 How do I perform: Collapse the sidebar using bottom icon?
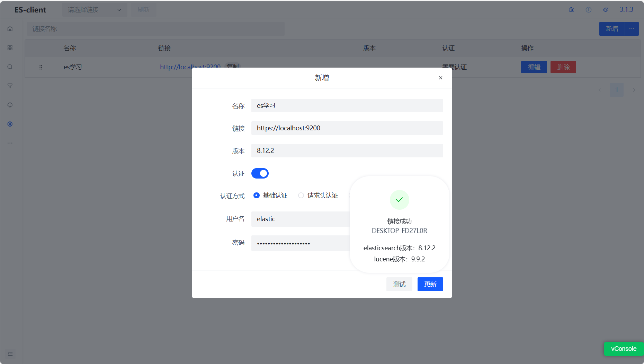point(10,354)
